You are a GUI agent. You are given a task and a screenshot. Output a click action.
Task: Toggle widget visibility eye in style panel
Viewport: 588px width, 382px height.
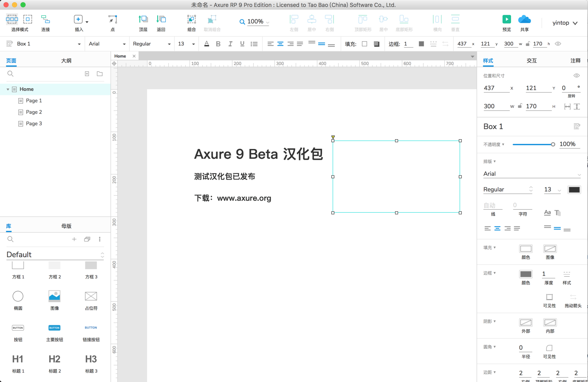pyautogui.click(x=577, y=76)
